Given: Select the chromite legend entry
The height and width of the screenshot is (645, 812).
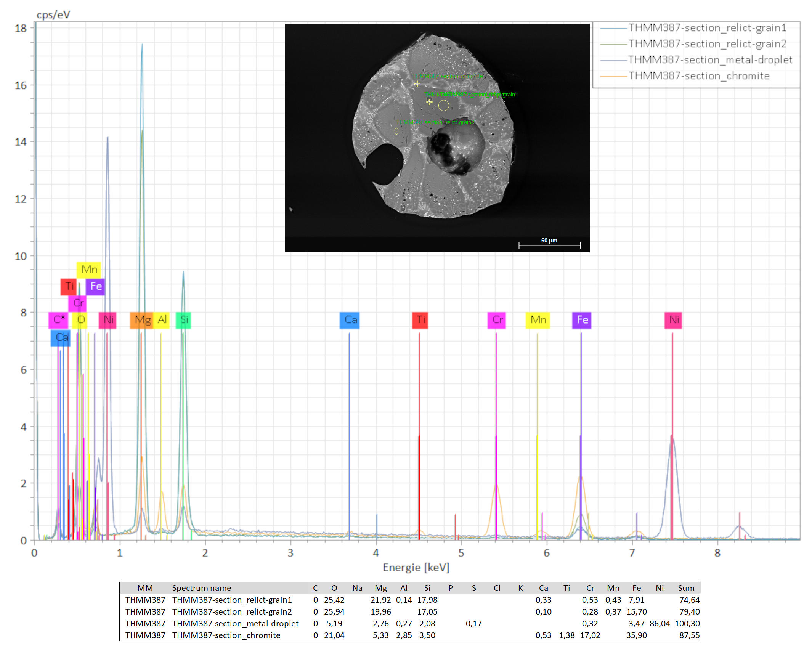Looking at the screenshot, I should pos(698,76).
